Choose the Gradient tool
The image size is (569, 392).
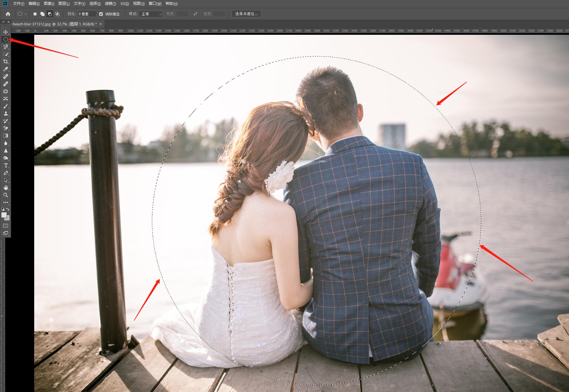[5, 136]
